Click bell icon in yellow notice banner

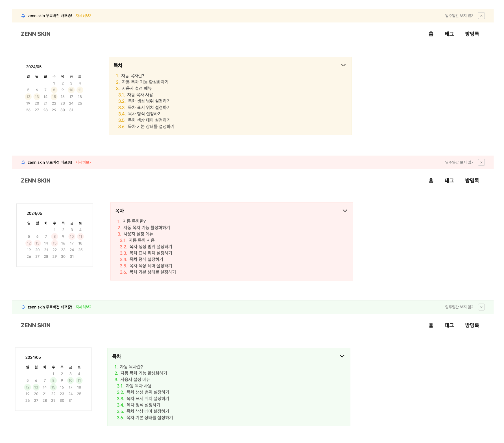[23, 16]
